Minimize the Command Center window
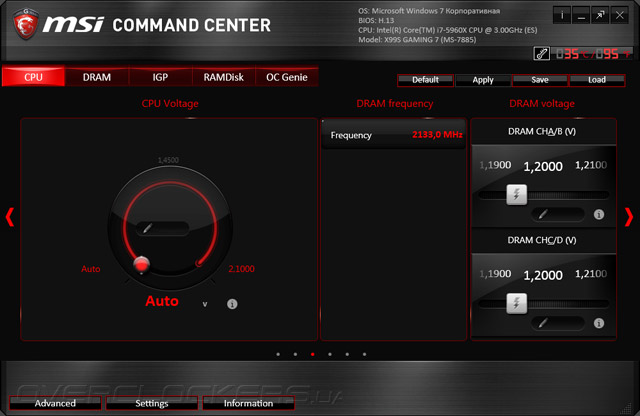640x416 pixels. point(581,16)
